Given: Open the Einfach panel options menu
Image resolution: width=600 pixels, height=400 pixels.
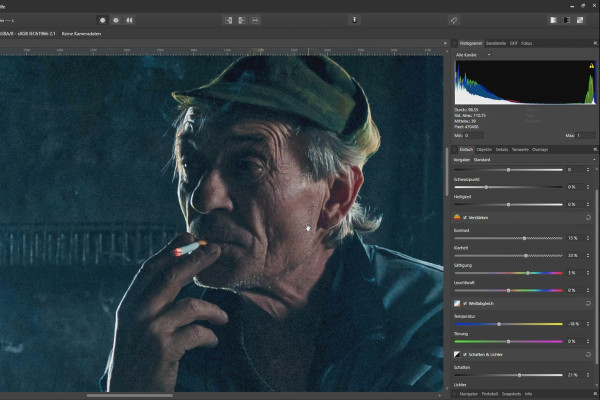Looking at the screenshot, I should [x=595, y=150].
